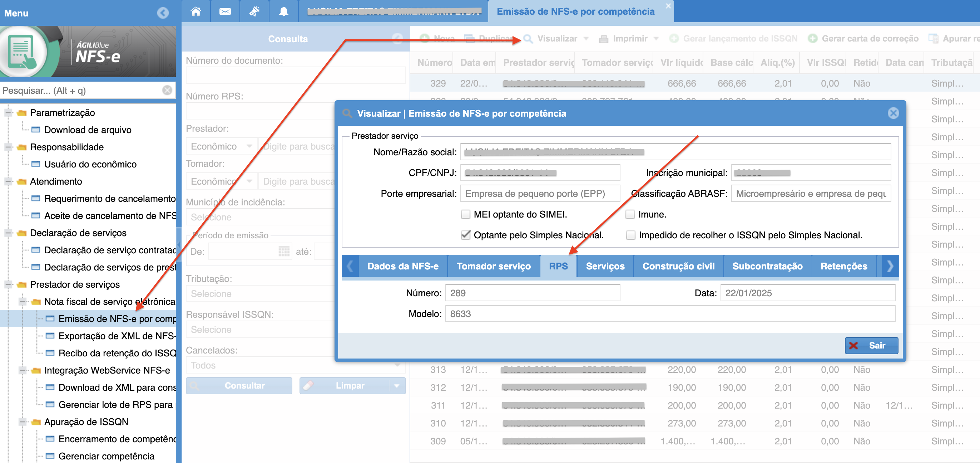Open the Tomador serviço tab

coord(494,266)
